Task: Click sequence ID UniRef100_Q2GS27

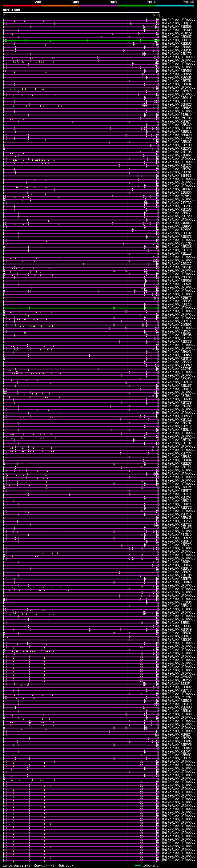Action: point(177,264)
